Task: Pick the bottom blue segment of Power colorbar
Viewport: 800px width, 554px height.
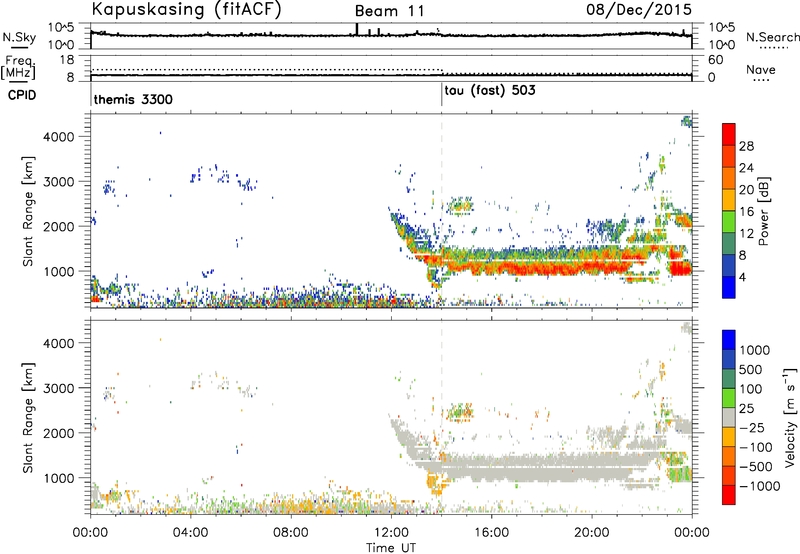Action: point(729,288)
